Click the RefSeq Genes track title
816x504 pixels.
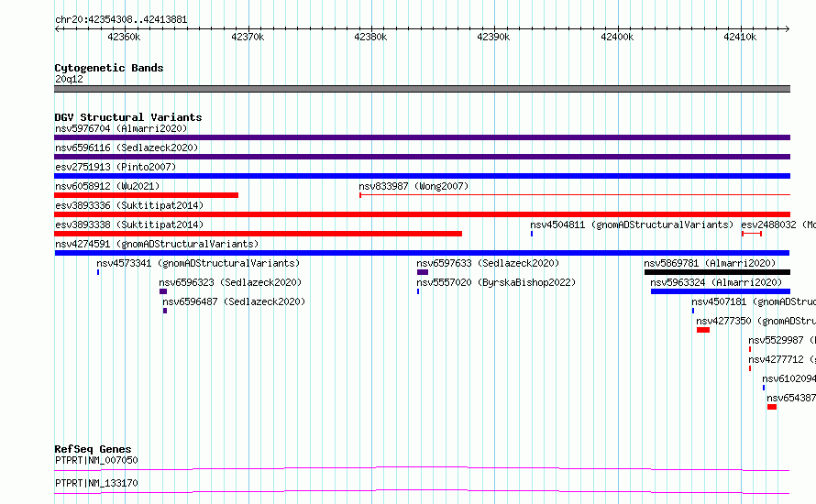click(93, 449)
